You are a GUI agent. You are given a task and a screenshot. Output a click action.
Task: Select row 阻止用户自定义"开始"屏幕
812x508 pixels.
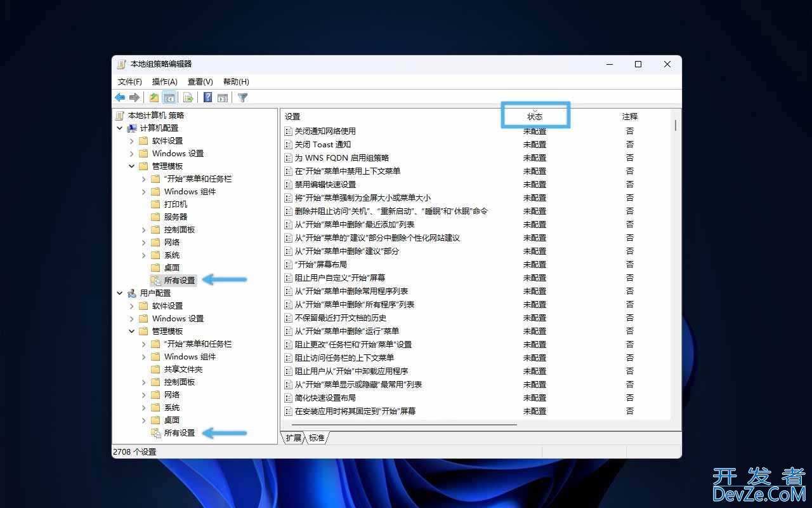pyautogui.click(x=477, y=278)
